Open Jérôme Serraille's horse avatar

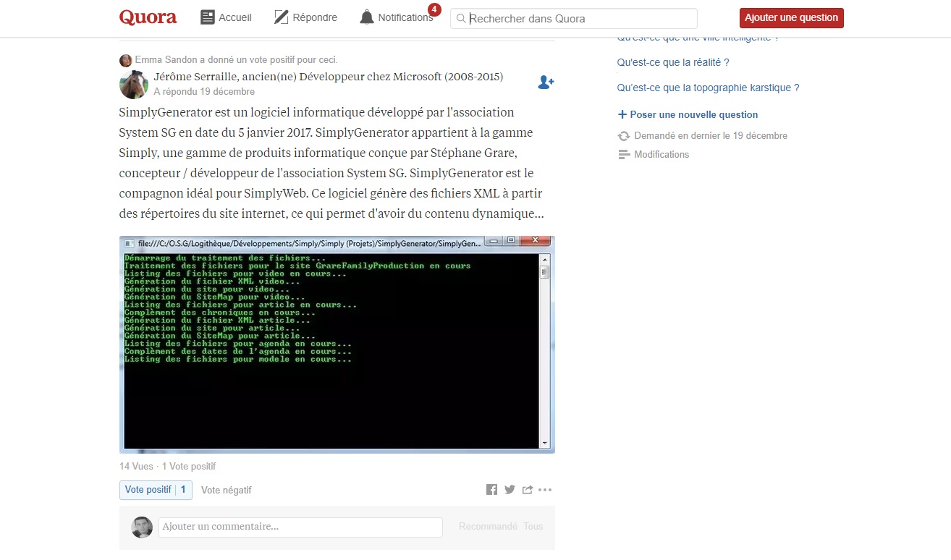134,85
